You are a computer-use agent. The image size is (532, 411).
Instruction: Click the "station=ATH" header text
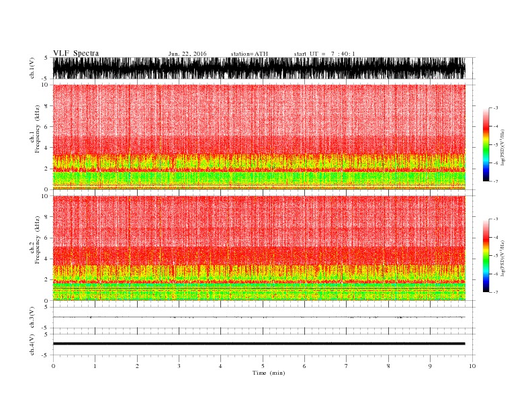pyautogui.click(x=249, y=54)
